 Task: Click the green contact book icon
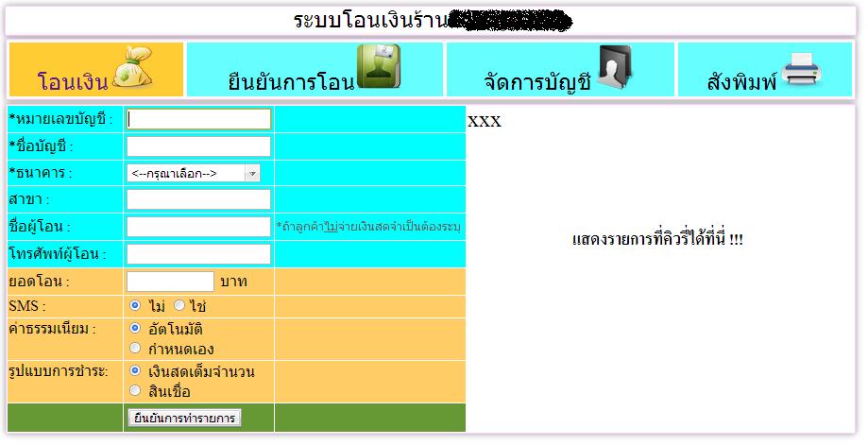click(x=379, y=66)
